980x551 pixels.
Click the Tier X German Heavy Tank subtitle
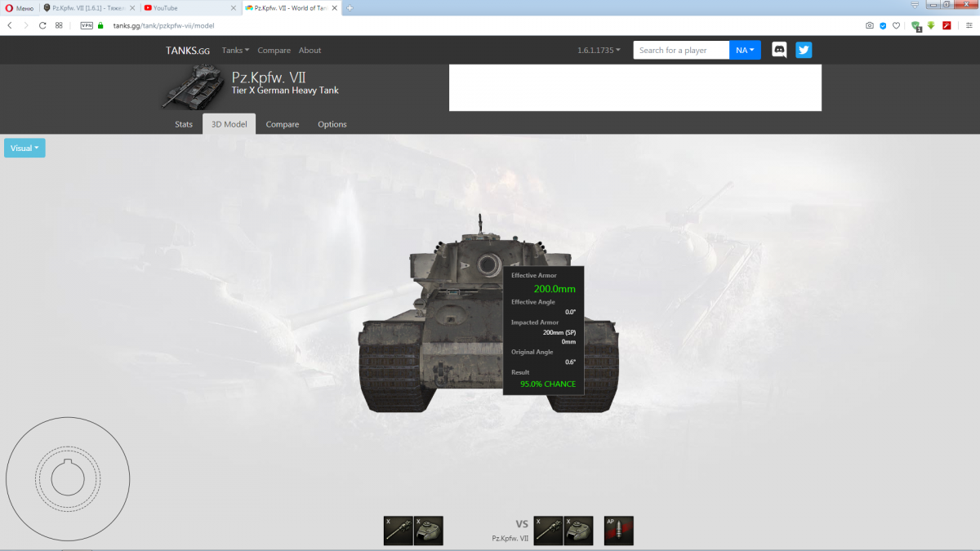pyautogui.click(x=285, y=91)
